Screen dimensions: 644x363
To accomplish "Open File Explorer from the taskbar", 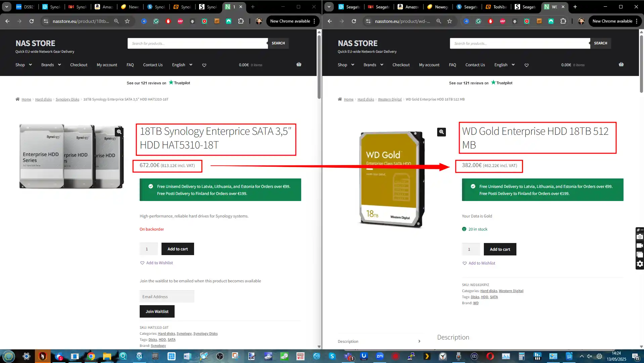I will (107, 356).
